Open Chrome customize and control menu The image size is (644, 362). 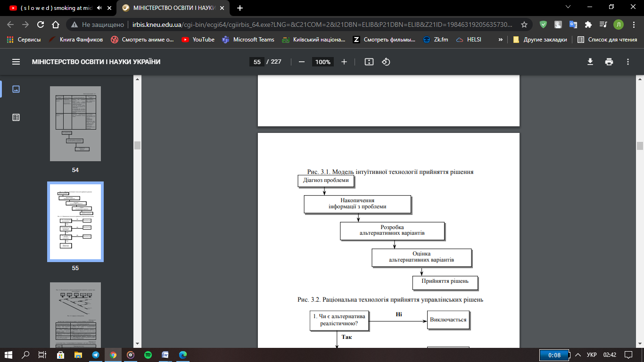click(633, 25)
